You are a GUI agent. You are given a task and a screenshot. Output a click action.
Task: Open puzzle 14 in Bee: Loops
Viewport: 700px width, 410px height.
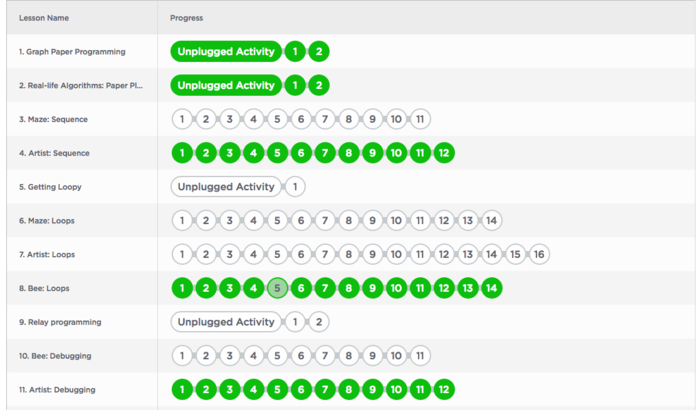click(x=491, y=289)
